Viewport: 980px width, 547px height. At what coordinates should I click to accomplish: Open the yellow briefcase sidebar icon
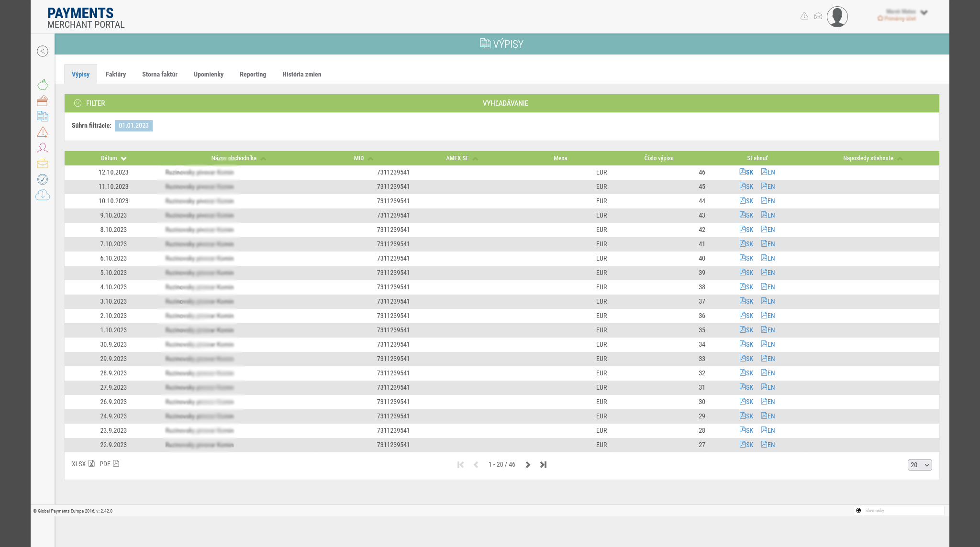[43, 164]
